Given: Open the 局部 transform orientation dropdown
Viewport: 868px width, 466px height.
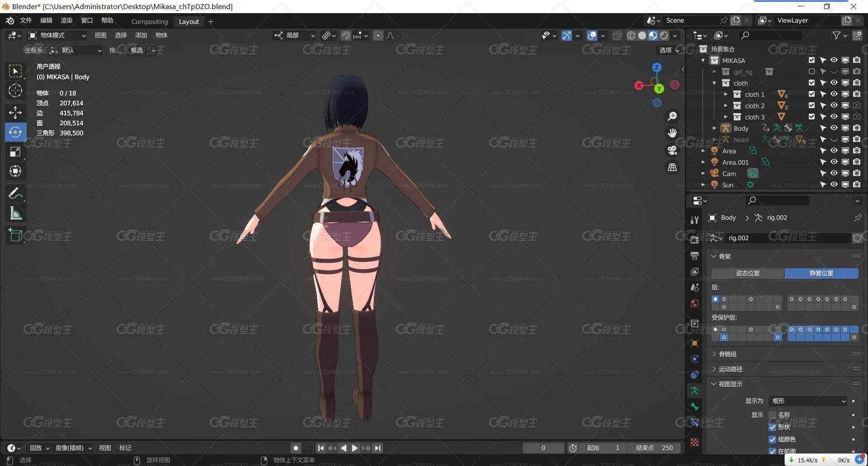Looking at the screenshot, I should (295, 35).
